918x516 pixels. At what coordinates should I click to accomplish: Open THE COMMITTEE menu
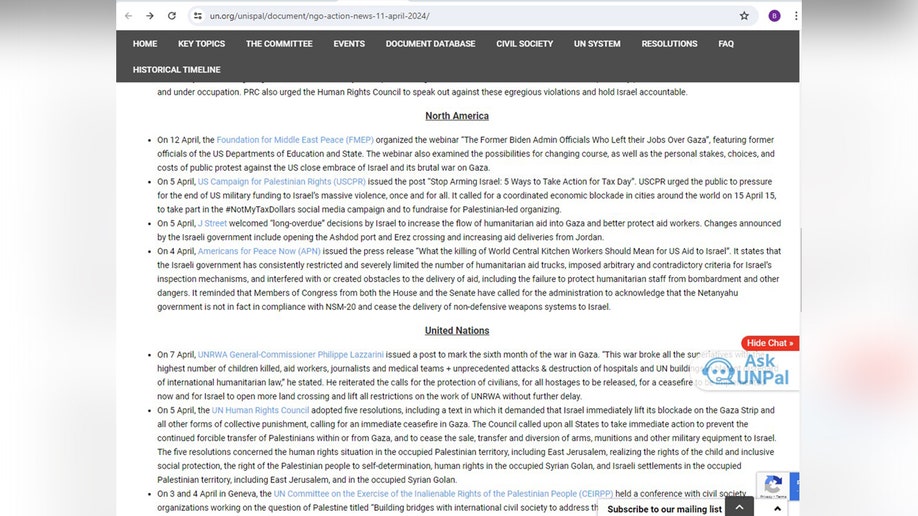(279, 44)
